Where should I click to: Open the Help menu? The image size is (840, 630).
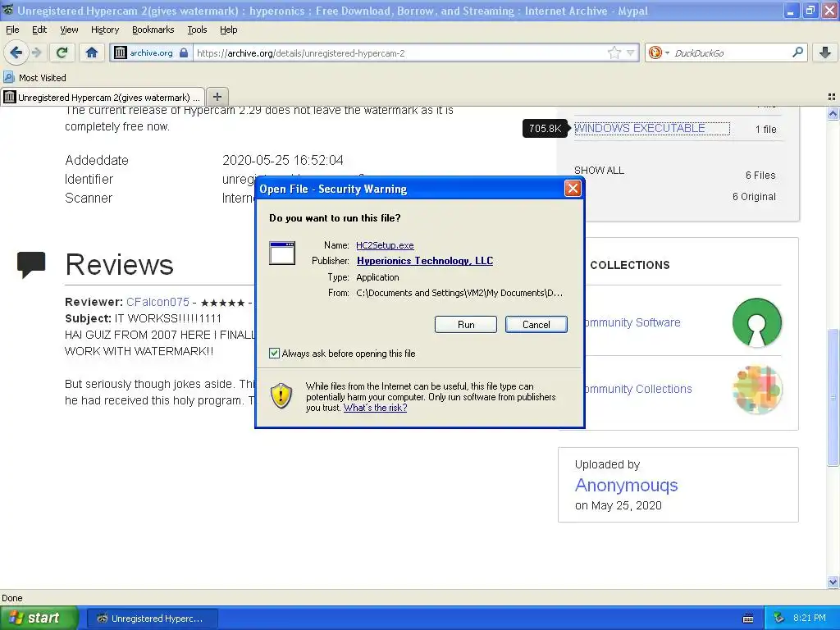coord(228,30)
